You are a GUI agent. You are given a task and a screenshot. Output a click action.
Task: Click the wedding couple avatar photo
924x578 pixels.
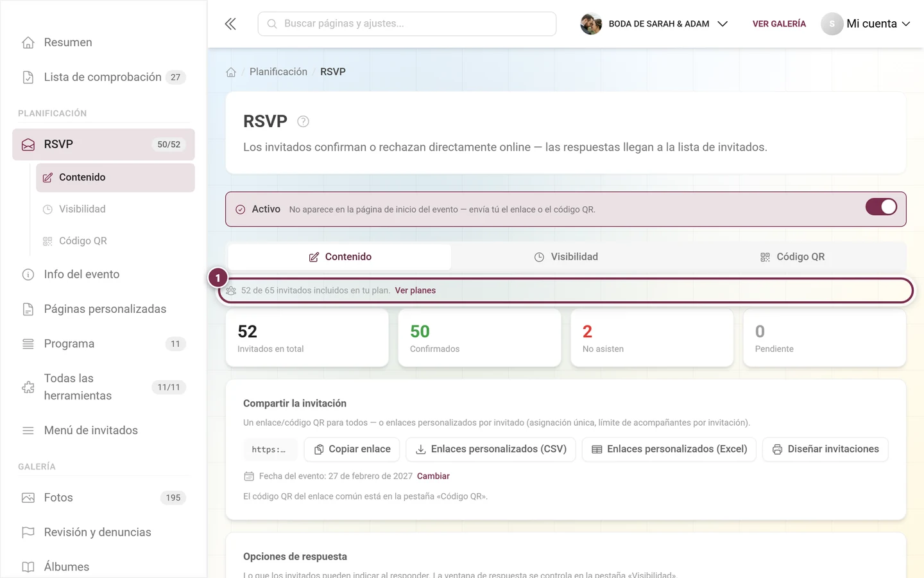pos(591,24)
